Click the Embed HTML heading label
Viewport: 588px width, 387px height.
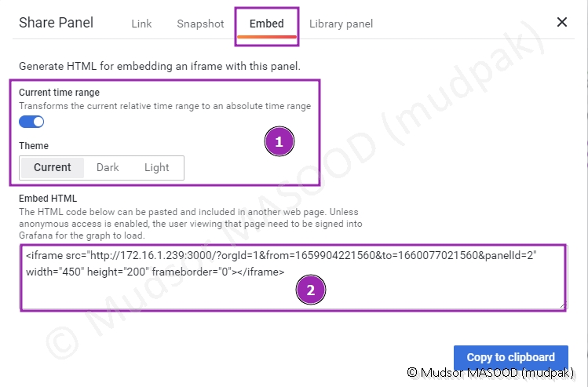(x=49, y=199)
